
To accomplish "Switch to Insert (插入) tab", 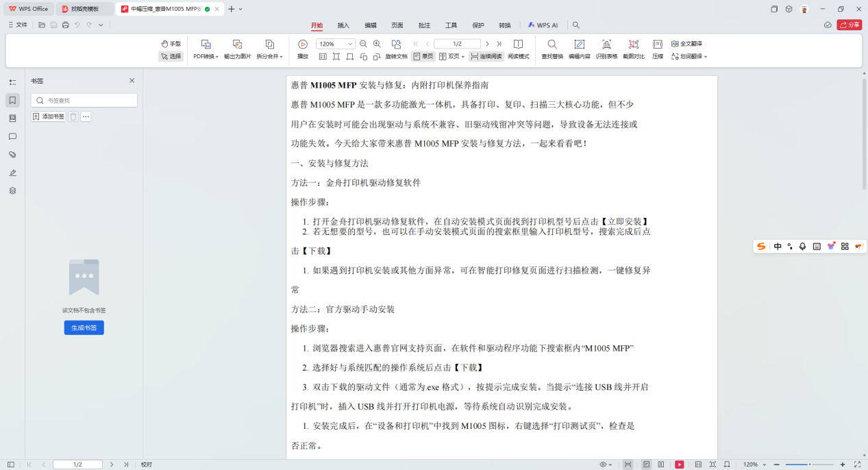I will click(343, 25).
